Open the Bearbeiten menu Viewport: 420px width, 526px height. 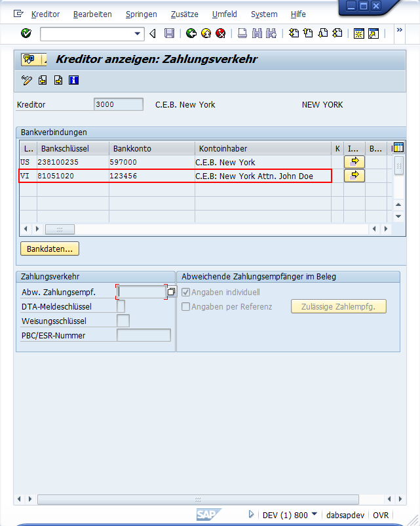pyautogui.click(x=92, y=14)
